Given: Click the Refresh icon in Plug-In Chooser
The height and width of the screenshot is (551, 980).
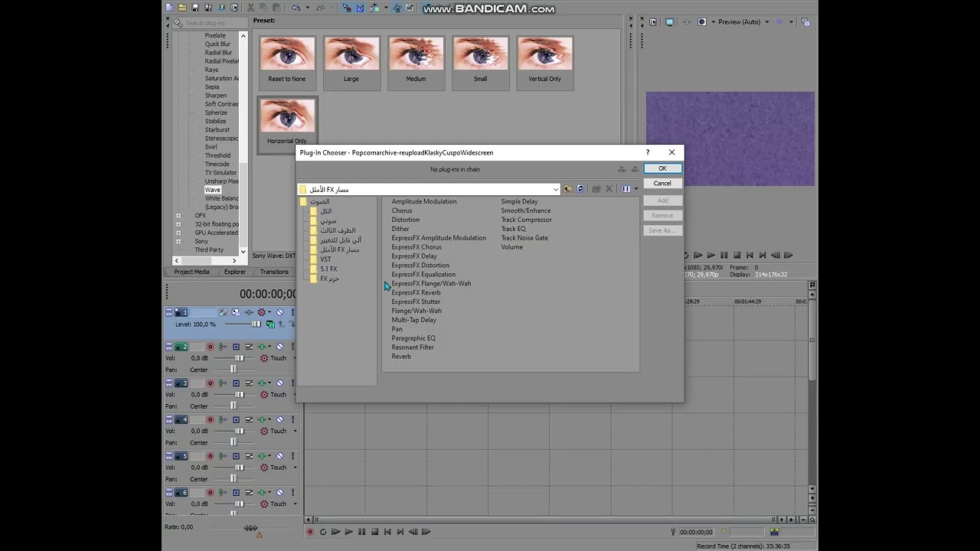Looking at the screenshot, I should point(580,189).
